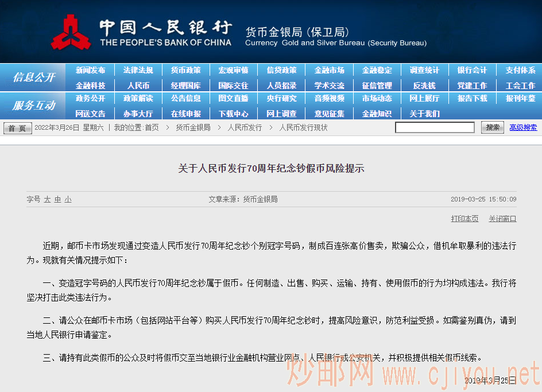Visit 网上展厅 page
542x392 pixels.
pos(424,98)
